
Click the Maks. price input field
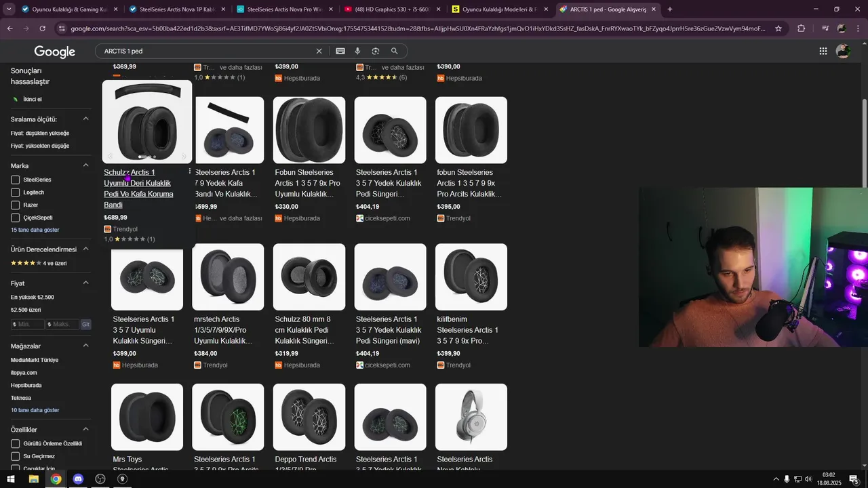pyautogui.click(x=62, y=325)
